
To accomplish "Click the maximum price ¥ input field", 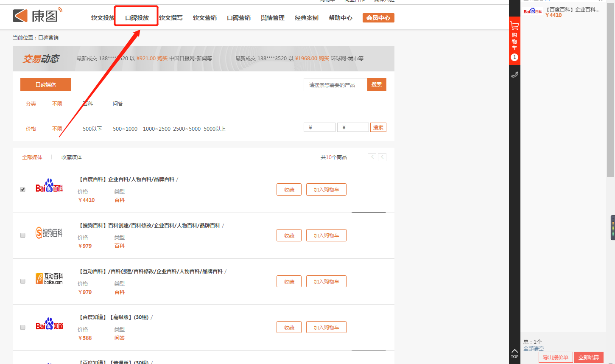I will pos(353,127).
